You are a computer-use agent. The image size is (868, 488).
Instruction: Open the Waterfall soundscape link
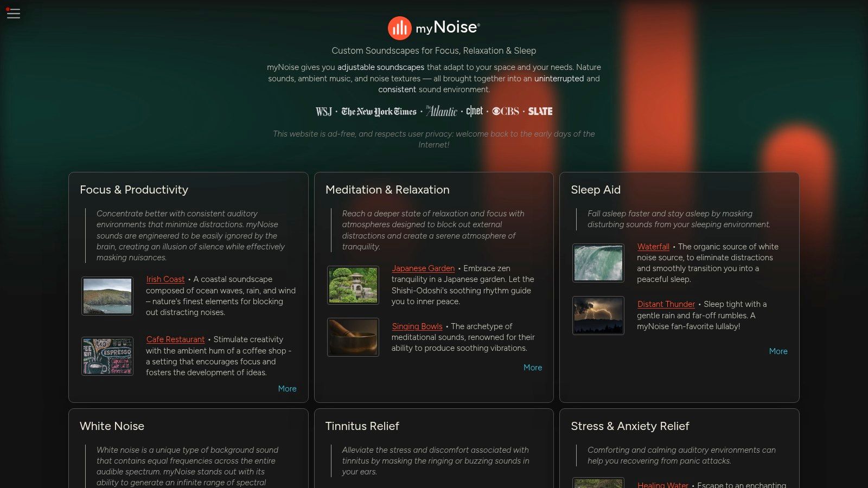653,247
